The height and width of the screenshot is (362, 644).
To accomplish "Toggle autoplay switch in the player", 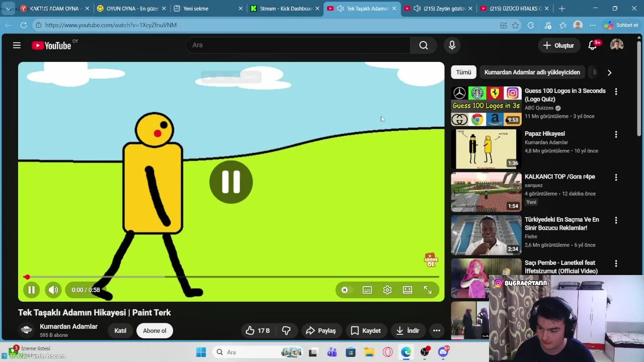I will 345,290.
